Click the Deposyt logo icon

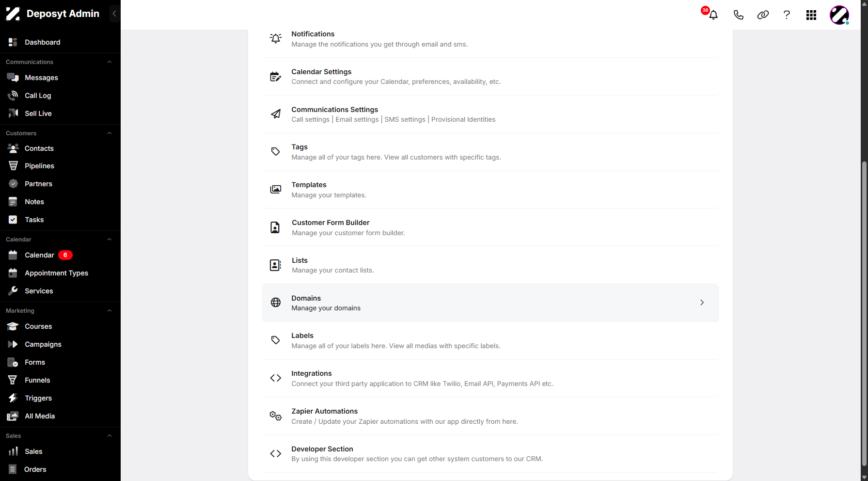(13, 14)
